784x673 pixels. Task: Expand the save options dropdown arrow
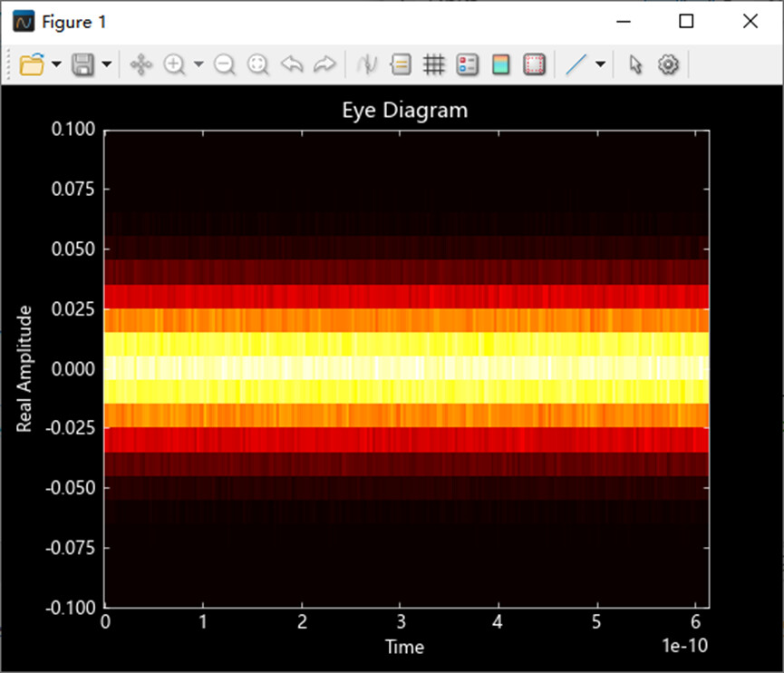pos(107,64)
